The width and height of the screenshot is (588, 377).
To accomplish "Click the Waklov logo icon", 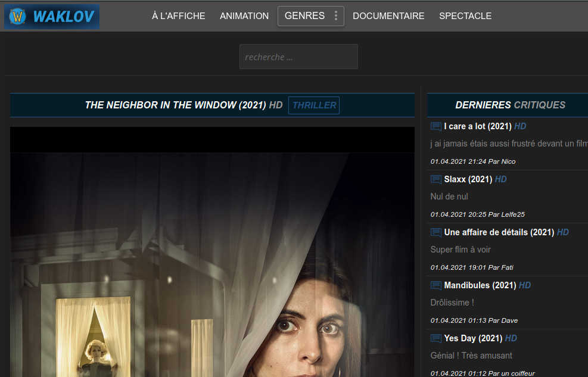I will pyautogui.click(x=18, y=17).
